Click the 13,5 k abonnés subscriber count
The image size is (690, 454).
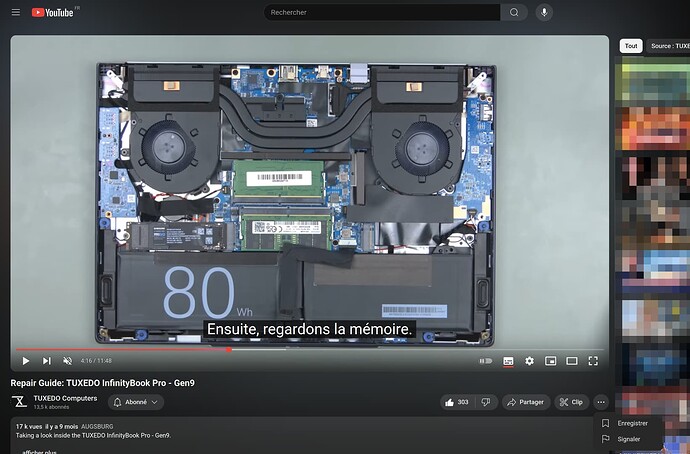51,407
